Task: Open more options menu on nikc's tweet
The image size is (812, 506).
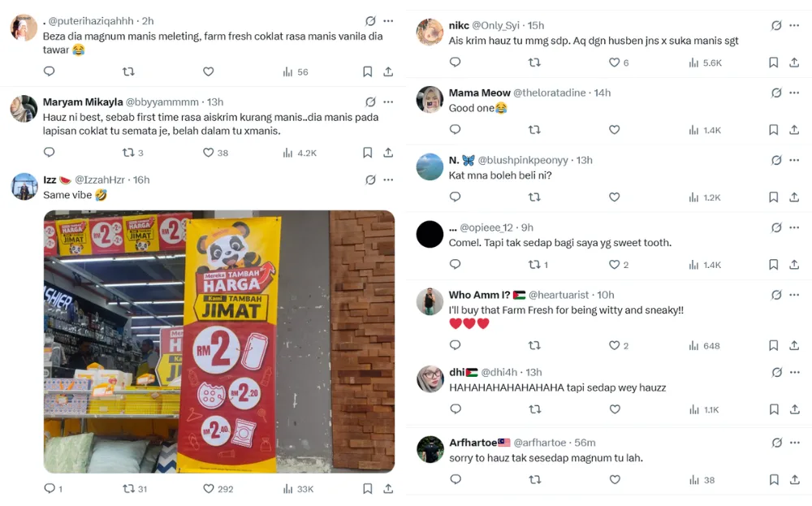Action: click(x=794, y=26)
